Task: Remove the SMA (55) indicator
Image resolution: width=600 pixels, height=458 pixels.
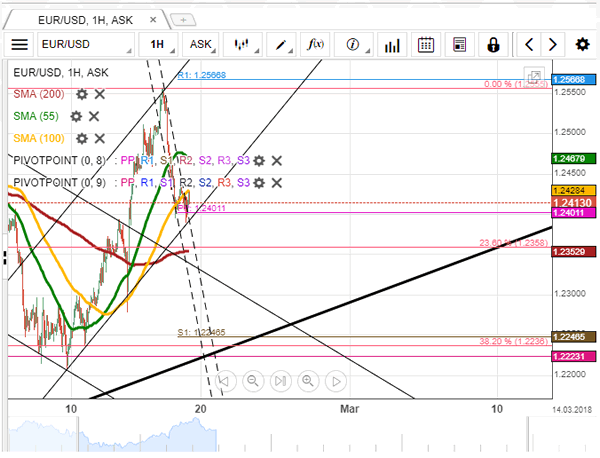Action: coord(94,116)
